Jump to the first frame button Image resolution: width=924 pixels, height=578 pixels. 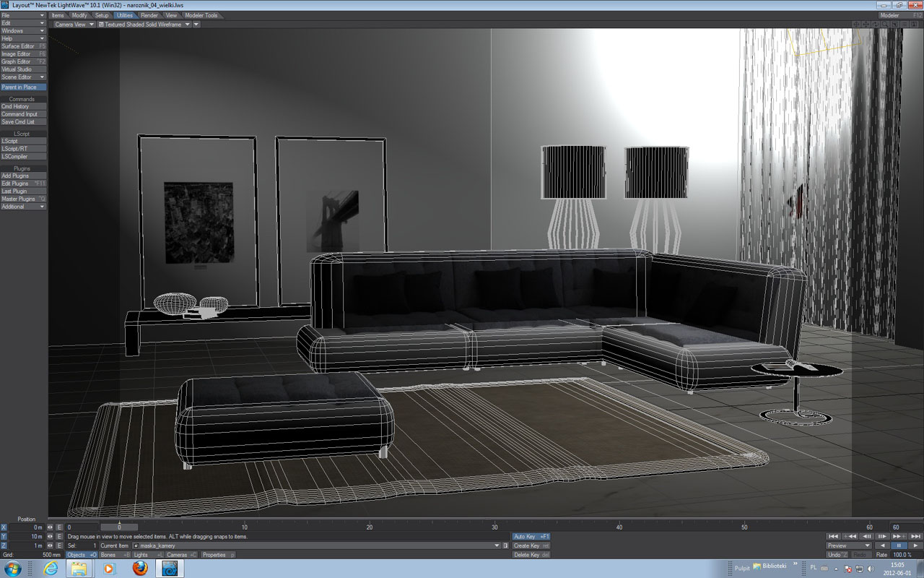click(834, 536)
